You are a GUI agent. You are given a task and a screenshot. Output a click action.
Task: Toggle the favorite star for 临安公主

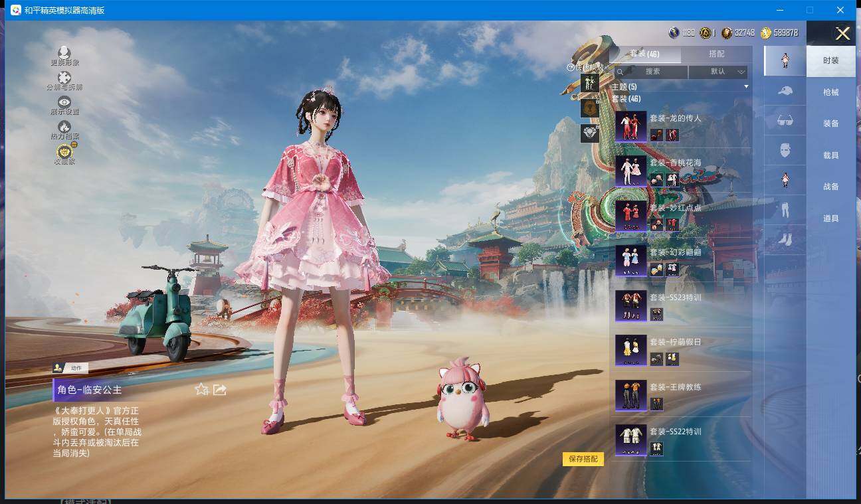pos(202,390)
